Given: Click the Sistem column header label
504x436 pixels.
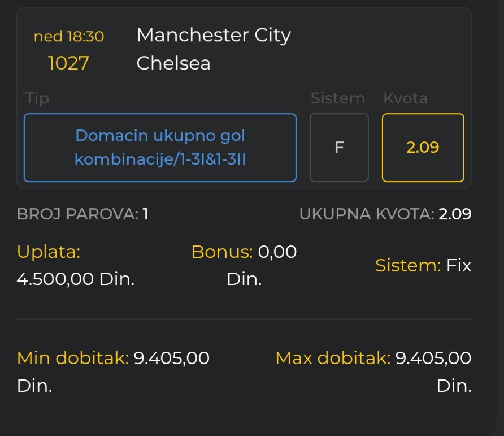Looking at the screenshot, I should [x=337, y=98].
